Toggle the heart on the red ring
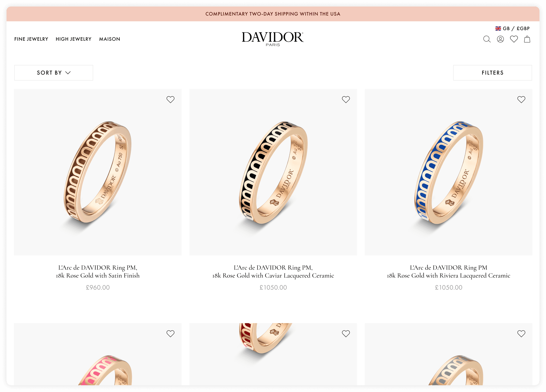This screenshot has width=546, height=392. tap(346, 334)
